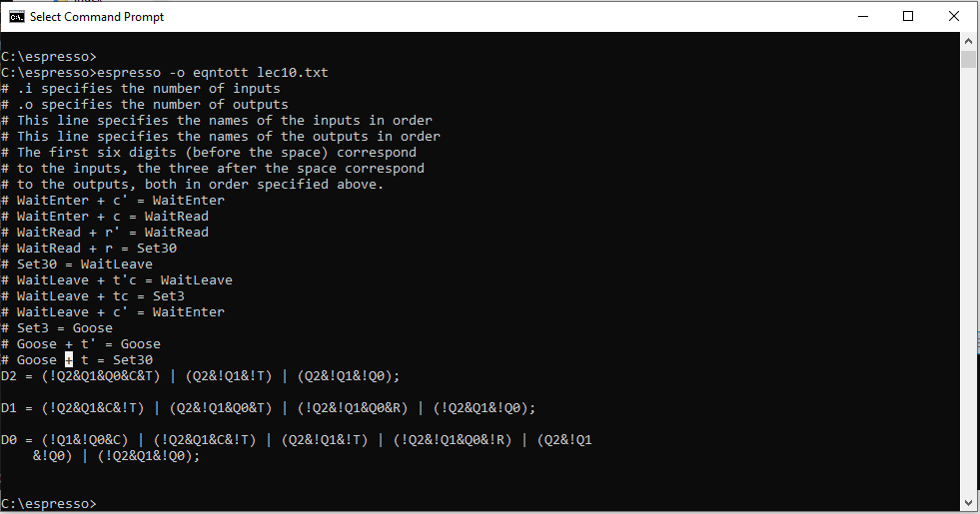The image size is (980, 514).
Task: Close the Command Prompt window
Action: click(x=953, y=16)
